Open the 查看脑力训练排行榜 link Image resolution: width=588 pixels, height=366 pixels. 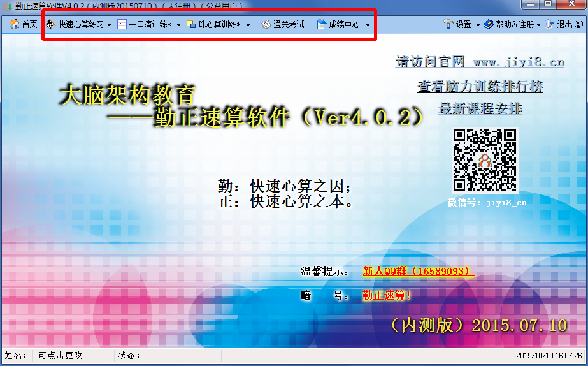(480, 86)
